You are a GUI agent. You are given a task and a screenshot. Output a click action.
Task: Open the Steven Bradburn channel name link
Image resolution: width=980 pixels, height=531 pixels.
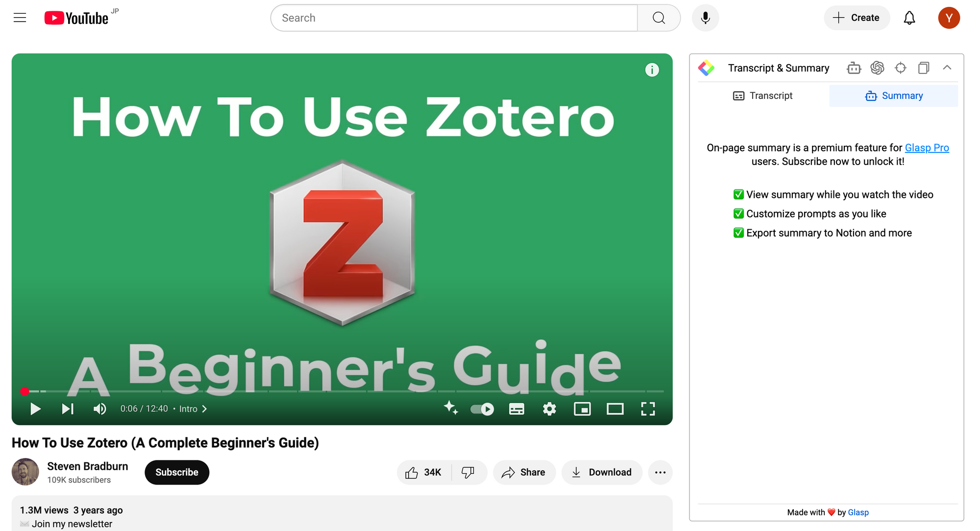pyautogui.click(x=87, y=466)
